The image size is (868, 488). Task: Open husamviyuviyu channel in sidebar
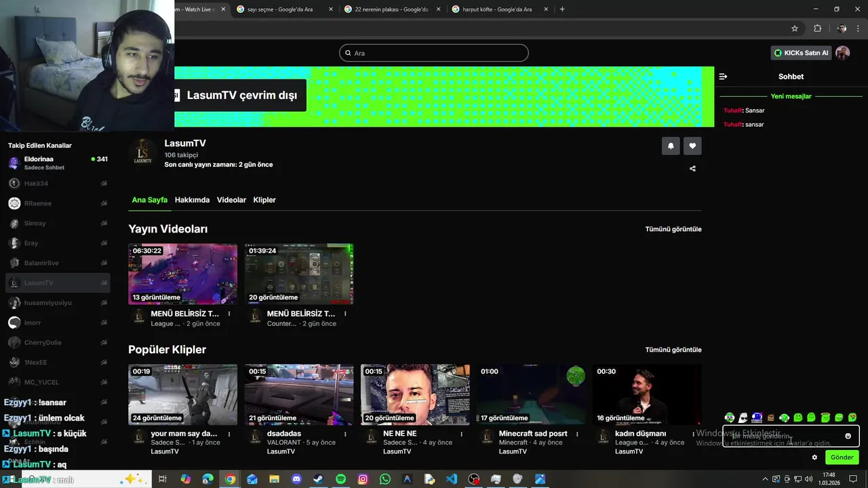58,303
